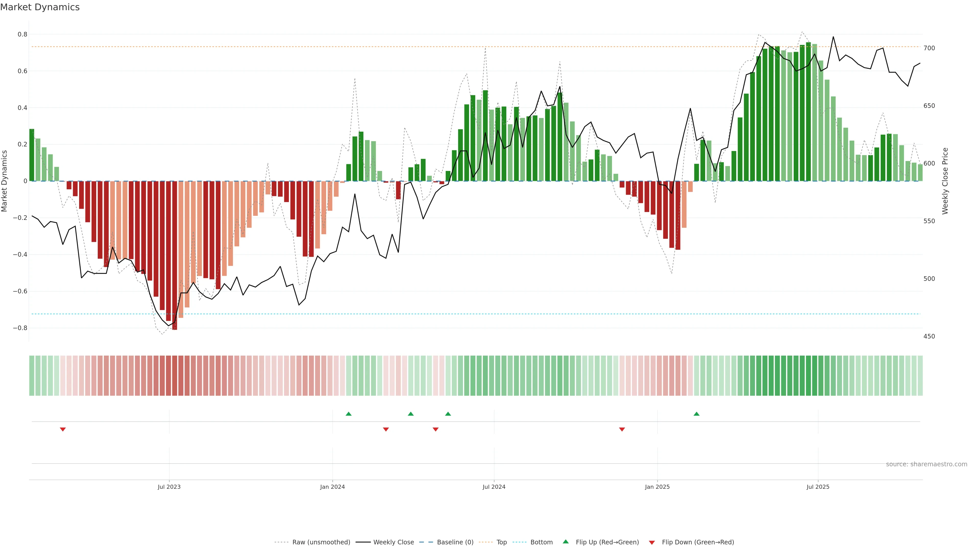Screen dimensions: 980x551
Task: Click the darkest red bar at the chart's lowest point
Action: [x=175, y=255]
